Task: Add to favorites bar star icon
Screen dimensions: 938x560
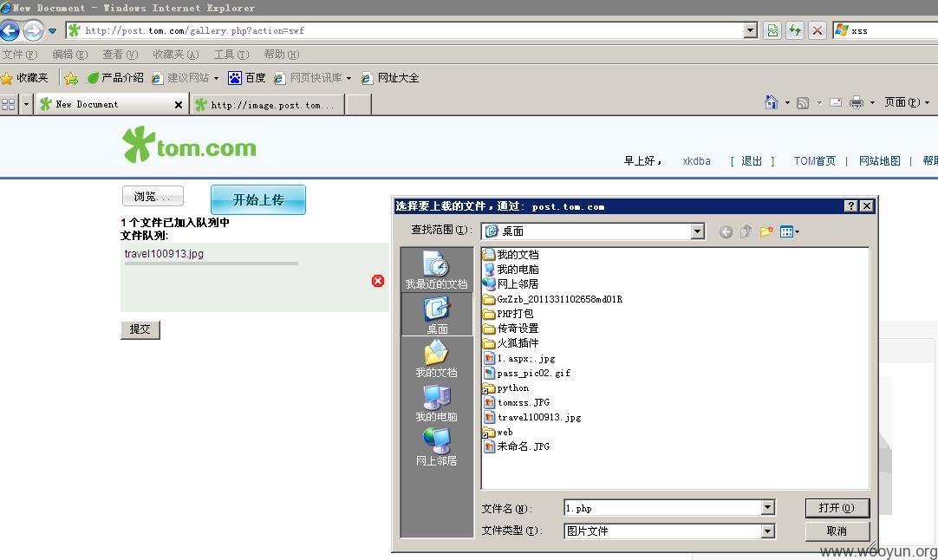Action: tap(70, 78)
